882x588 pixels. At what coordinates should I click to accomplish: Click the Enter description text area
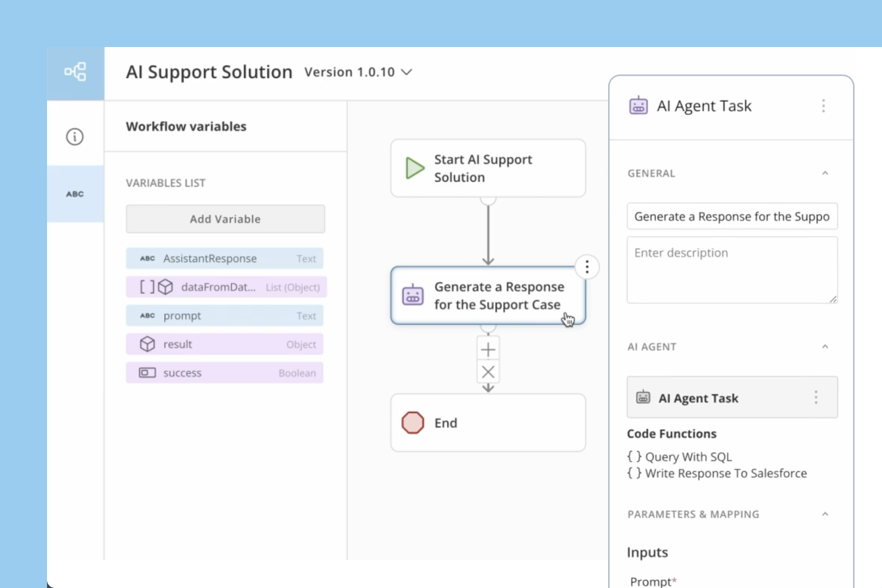coord(732,270)
